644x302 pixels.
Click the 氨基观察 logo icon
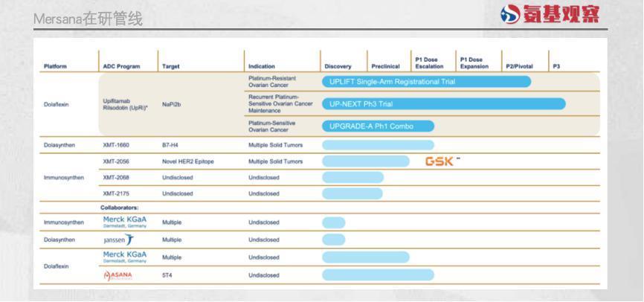point(511,14)
